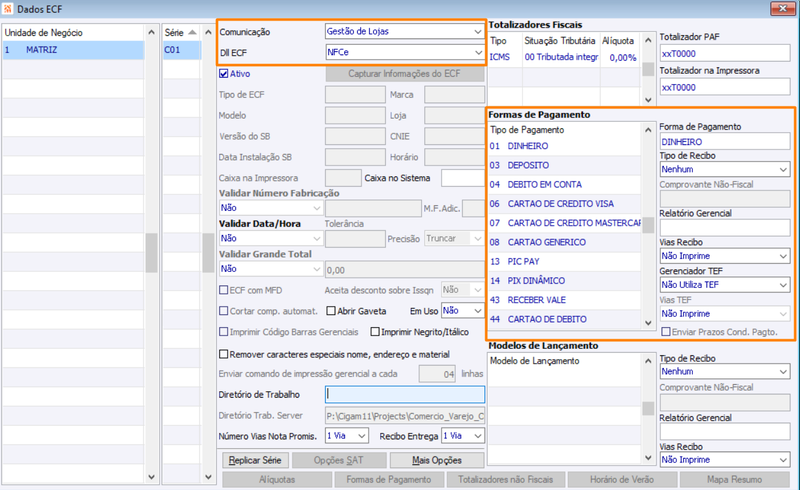Select payment type 14 PIX DINÂMICO
This screenshot has height=490, width=800.
pyautogui.click(x=564, y=281)
